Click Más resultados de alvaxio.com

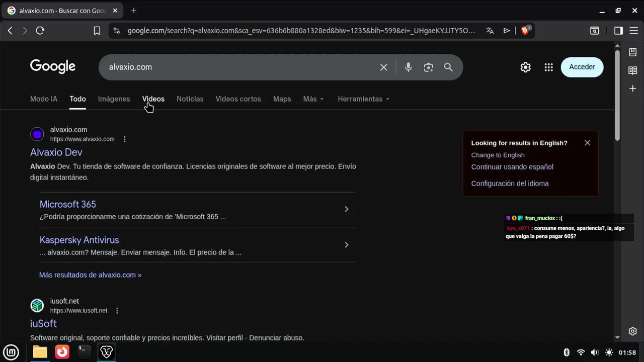(91, 275)
